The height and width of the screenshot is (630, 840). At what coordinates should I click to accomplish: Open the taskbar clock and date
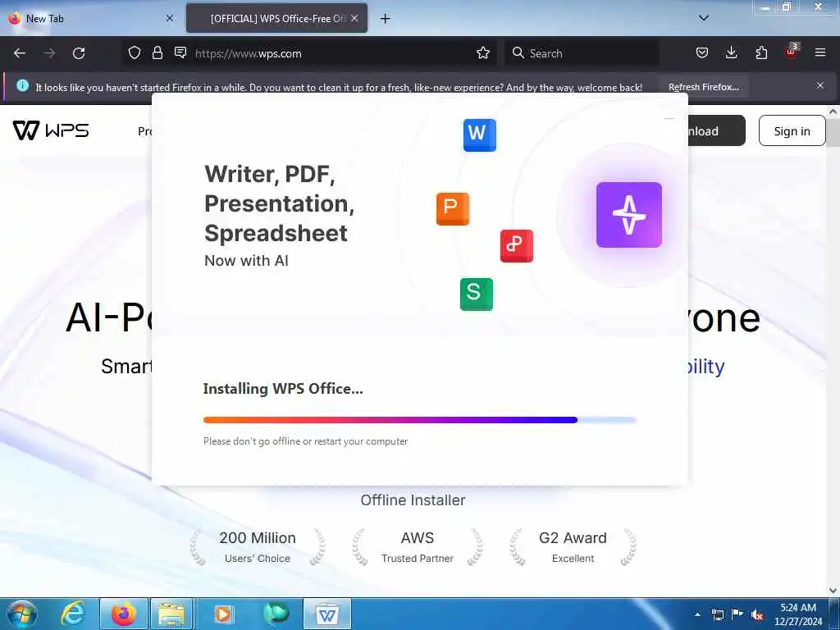[x=797, y=614]
